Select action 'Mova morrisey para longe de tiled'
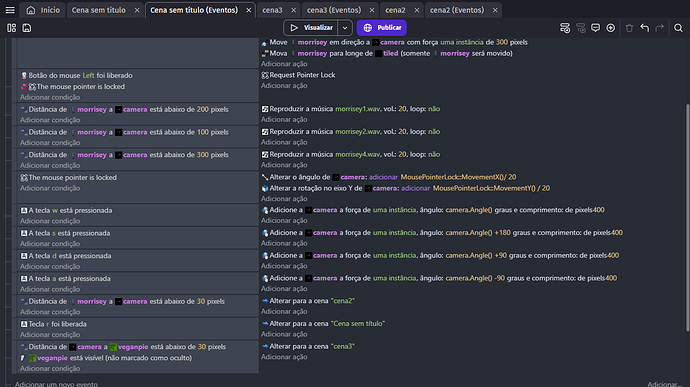This screenshot has height=387, width=690. (387, 53)
